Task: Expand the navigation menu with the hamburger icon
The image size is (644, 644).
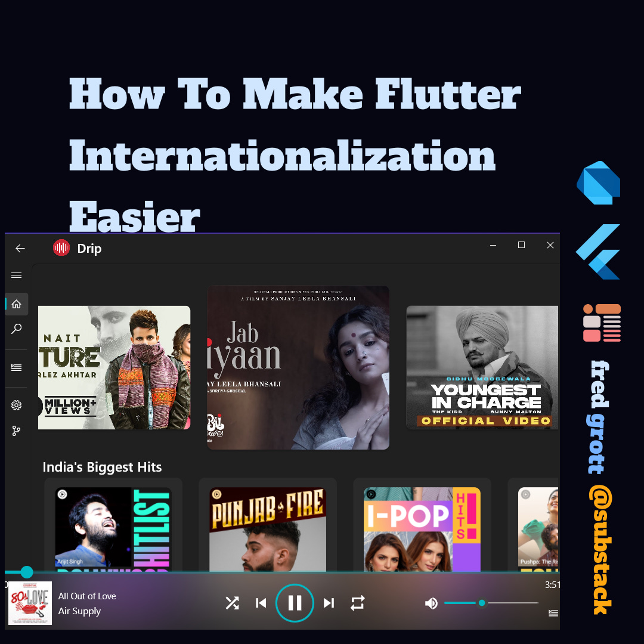Action: [x=16, y=275]
